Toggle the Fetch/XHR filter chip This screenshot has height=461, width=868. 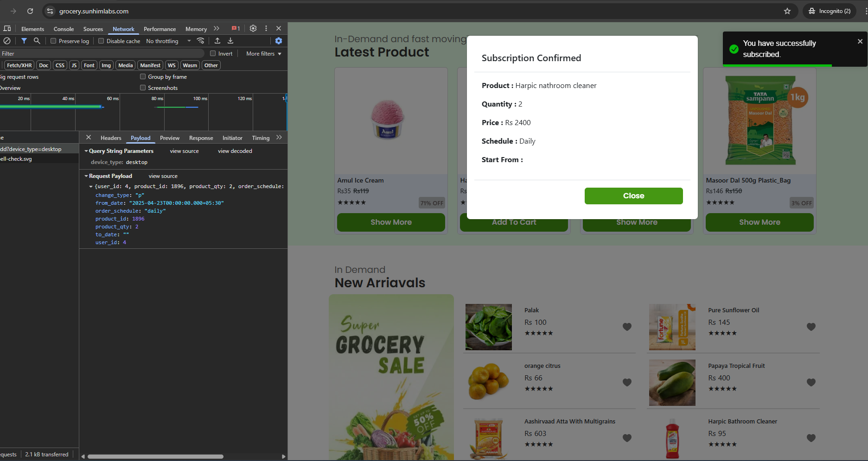click(19, 65)
